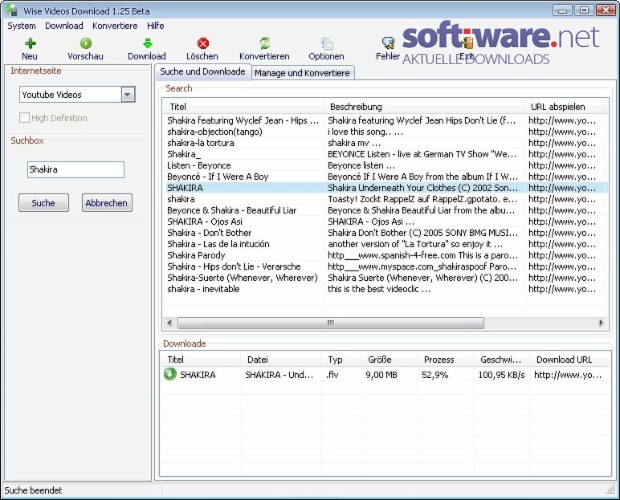Click the scroll right arrow of results

[x=601, y=323]
